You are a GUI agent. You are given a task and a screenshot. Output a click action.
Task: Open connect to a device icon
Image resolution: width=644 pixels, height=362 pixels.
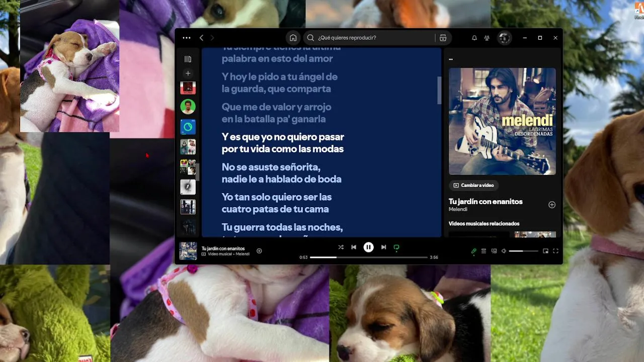point(494,251)
